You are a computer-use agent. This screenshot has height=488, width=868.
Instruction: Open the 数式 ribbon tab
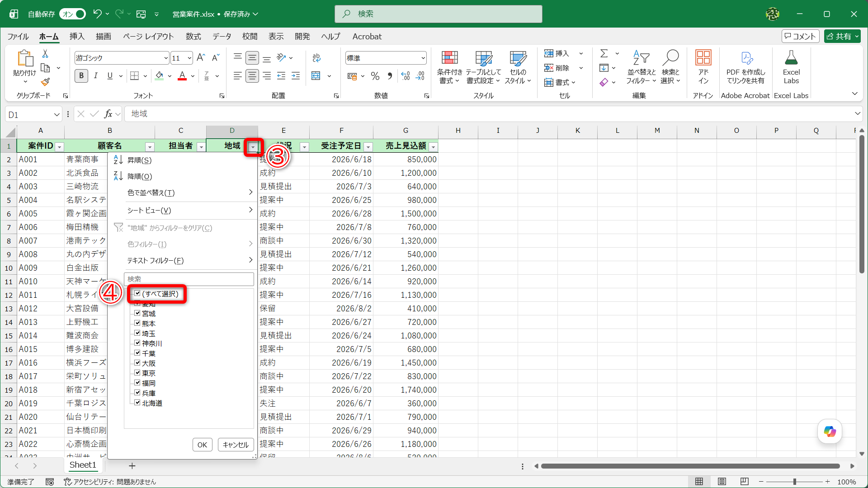point(193,37)
